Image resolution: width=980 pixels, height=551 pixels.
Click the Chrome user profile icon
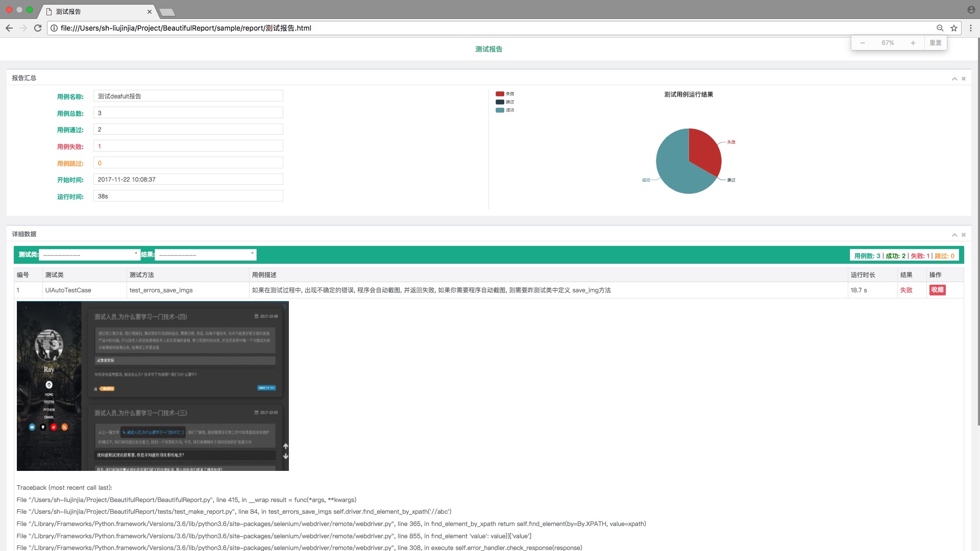pyautogui.click(x=971, y=10)
